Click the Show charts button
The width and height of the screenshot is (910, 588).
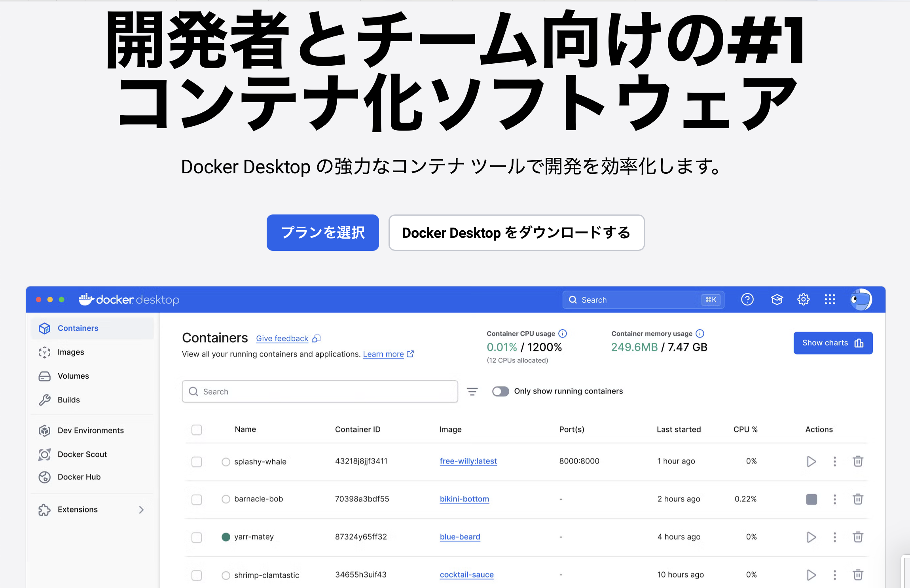(x=833, y=343)
